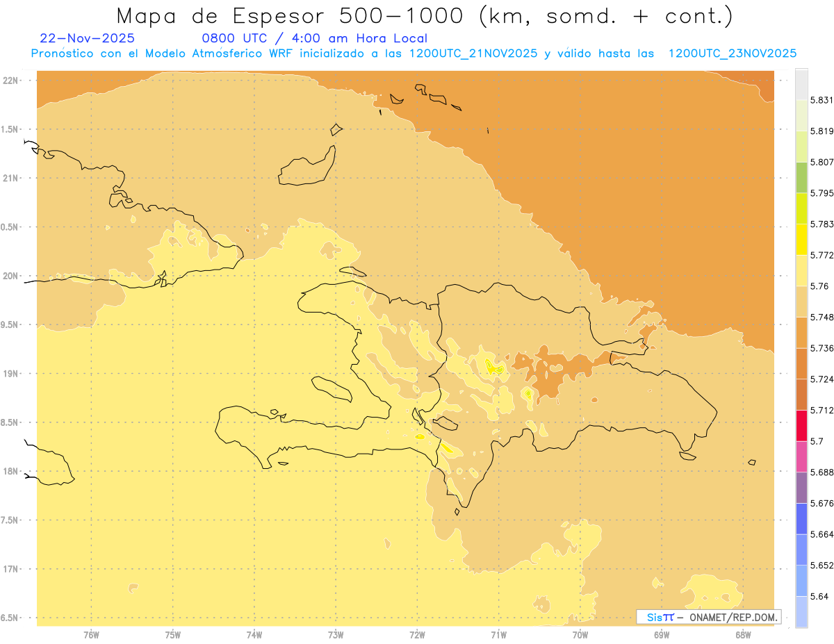
Task: Click the 17N latitude label
Action: point(10,570)
